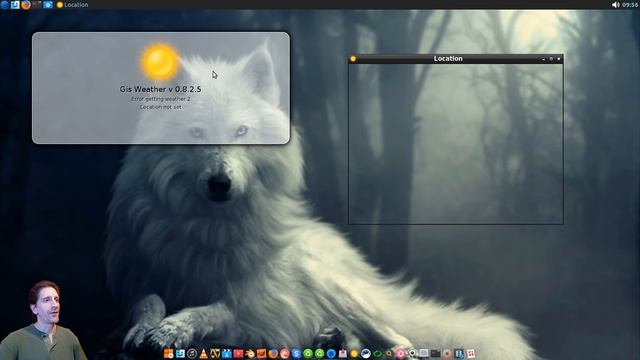Open the red square icon in the dock
The width and height of the screenshot is (640, 360).
238,353
